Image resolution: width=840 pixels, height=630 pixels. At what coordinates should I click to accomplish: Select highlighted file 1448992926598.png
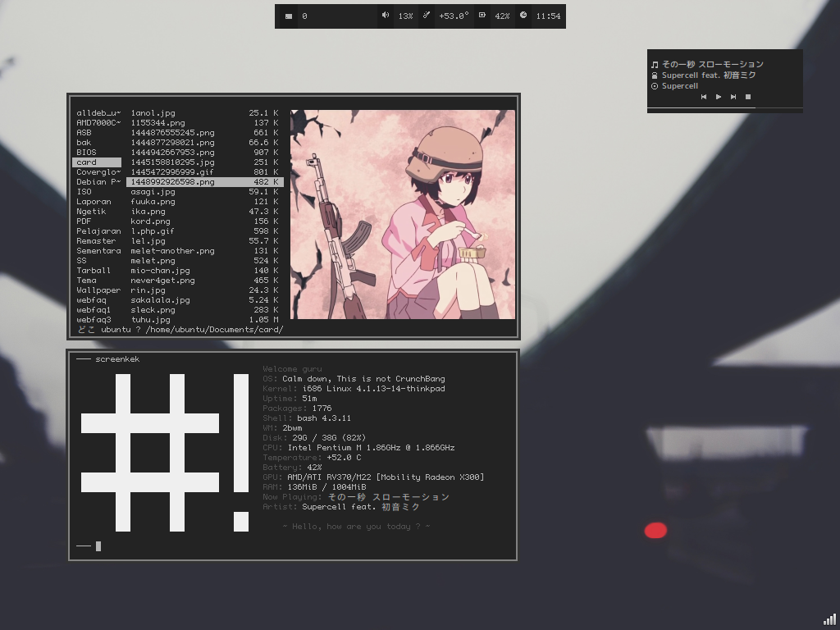(x=204, y=182)
